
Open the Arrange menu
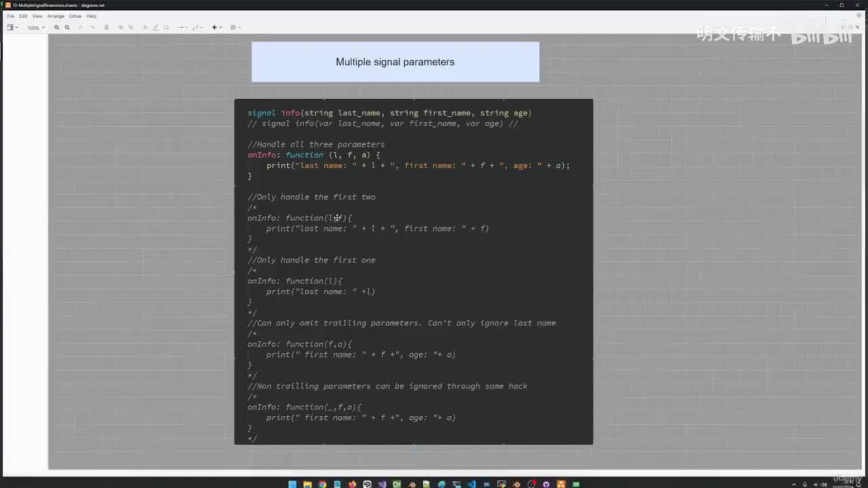(56, 16)
